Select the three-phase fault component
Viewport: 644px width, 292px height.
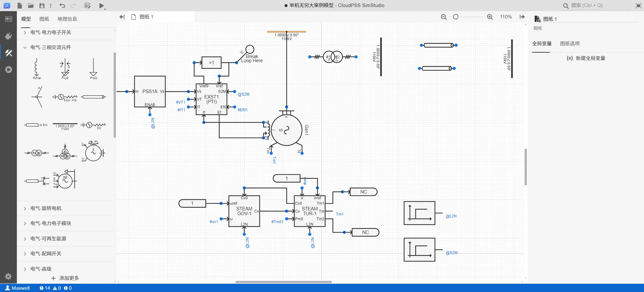pos(37,97)
